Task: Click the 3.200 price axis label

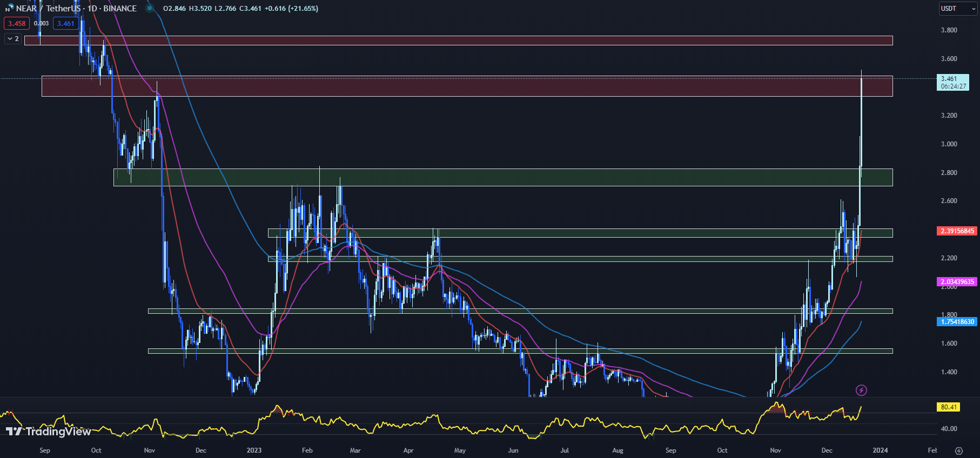Action: [949, 116]
